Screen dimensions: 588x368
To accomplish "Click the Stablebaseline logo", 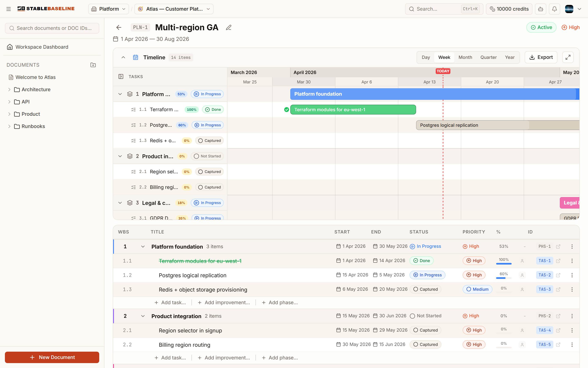I will click(x=46, y=9).
